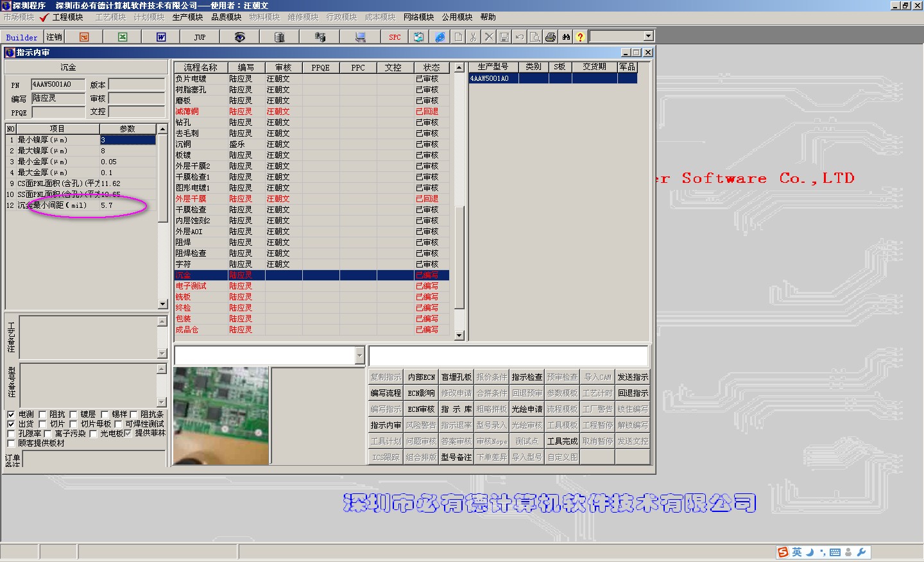This screenshot has height=562, width=924.
Task: Check the 孔隙率 checkbox
Action: pyautogui.click(x=11, y=434)
